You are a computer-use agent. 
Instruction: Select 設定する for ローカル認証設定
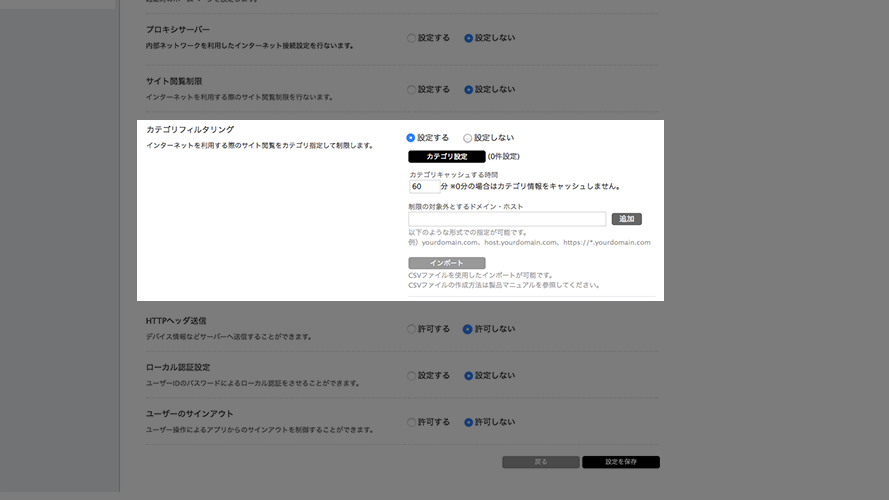click(412, 375)
